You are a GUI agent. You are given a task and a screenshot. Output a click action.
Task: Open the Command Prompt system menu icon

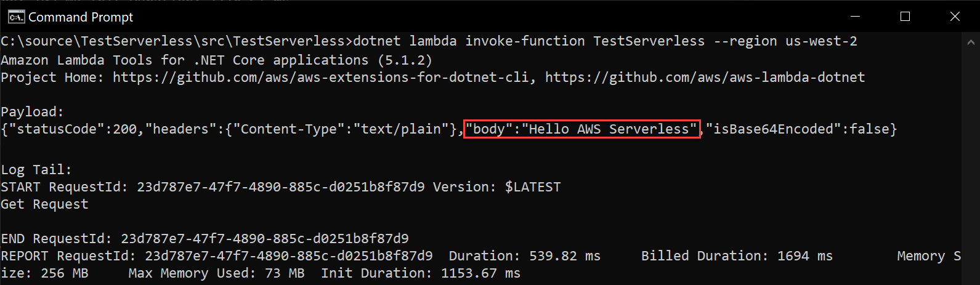(x=16, y=17)
